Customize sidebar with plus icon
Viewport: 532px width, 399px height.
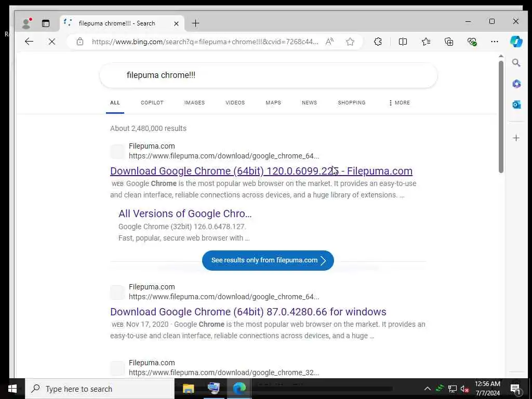(x=516, y=138)
